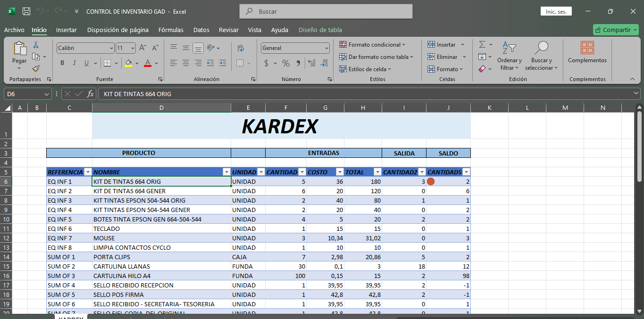Click the yellow fill color swatch
The image size is (644, 319).
128,63
